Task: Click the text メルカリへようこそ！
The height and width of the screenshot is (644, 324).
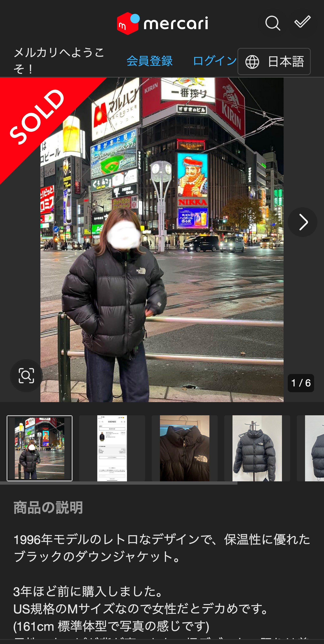Action: (x=59, y=61)
